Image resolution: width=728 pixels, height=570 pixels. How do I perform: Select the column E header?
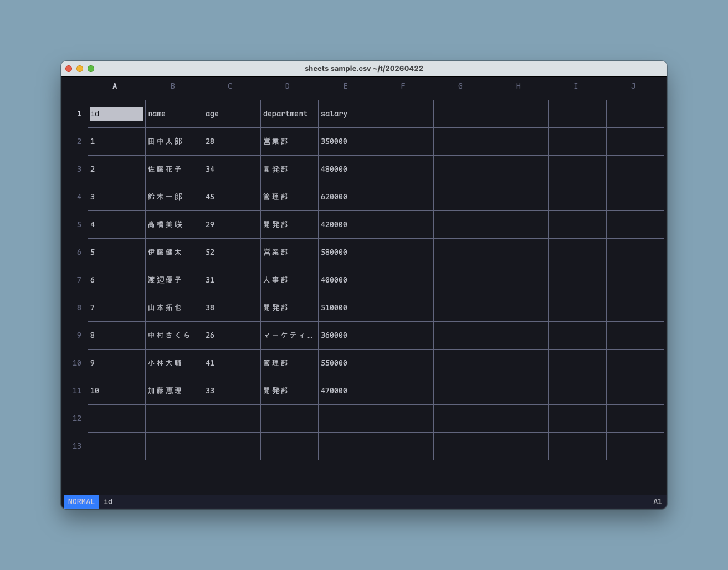point(345,86)
